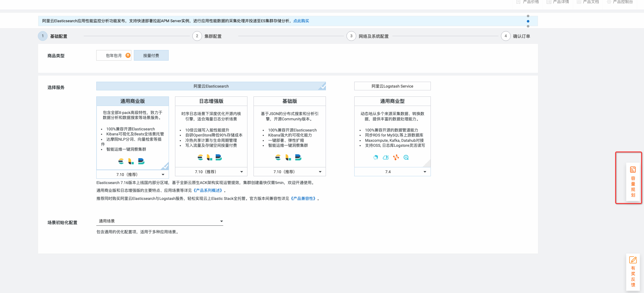Click the orange discount badge on 包年包月
This screenshot has width=644, height=293.
pos(128,55)
